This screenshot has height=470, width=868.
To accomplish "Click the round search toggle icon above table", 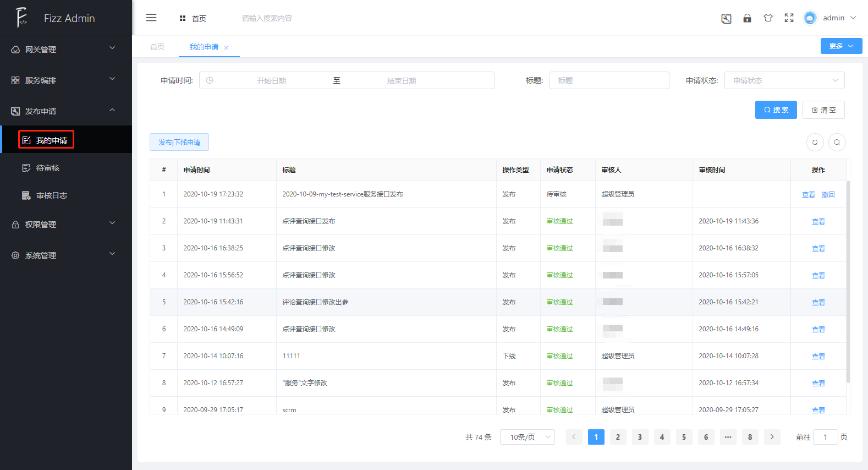I will 837,142.
